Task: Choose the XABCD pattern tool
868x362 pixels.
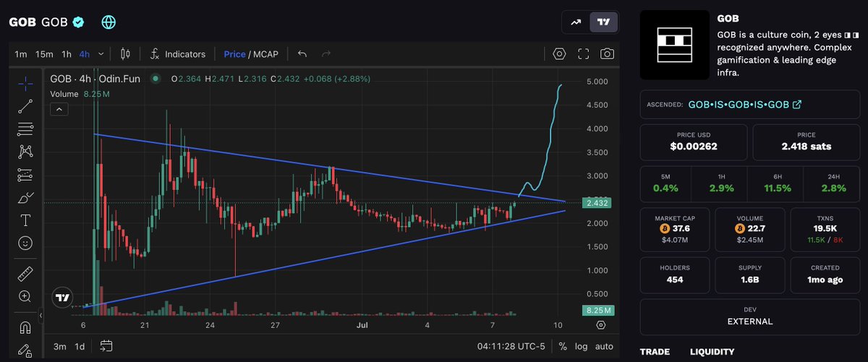Action: (x=25, y=152)
